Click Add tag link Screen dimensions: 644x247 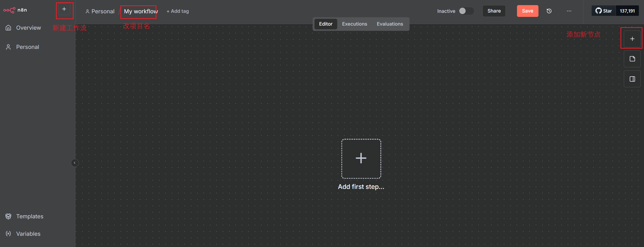pyautogui.click(x=178, y=11)
